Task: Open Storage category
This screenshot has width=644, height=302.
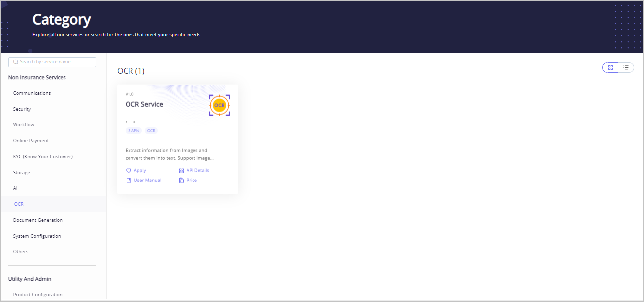Action: tap(21, 173)
